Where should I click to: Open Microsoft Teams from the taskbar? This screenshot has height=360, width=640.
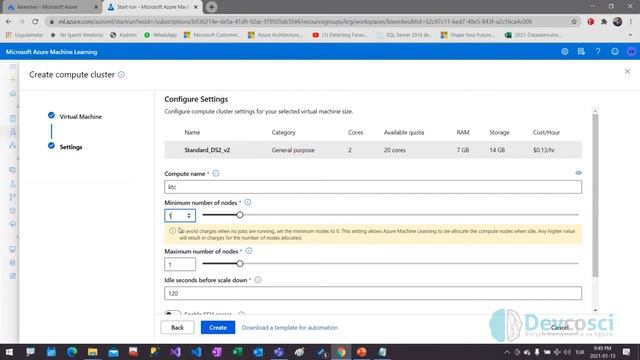point(279,352)
